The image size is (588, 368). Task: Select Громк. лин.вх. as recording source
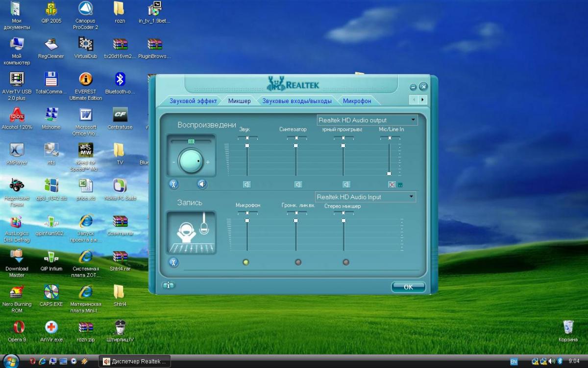pyautogui.click(x=298, y=262)
